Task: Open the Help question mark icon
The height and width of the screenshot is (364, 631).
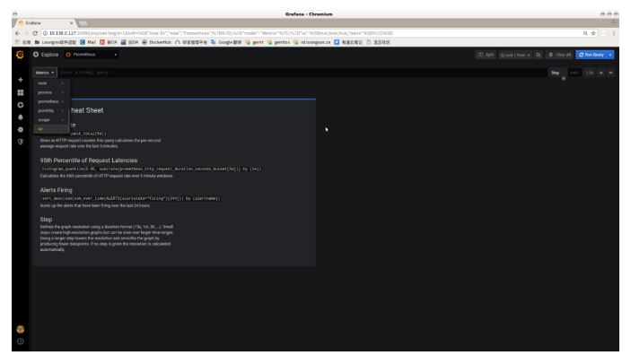Action: pyautogui.click(x=21, y=341)
